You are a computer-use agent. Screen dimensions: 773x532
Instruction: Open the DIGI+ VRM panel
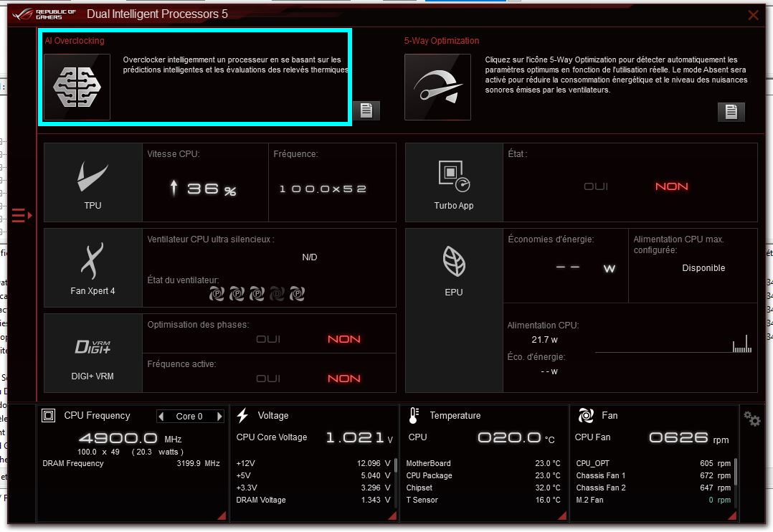(93, 353)
